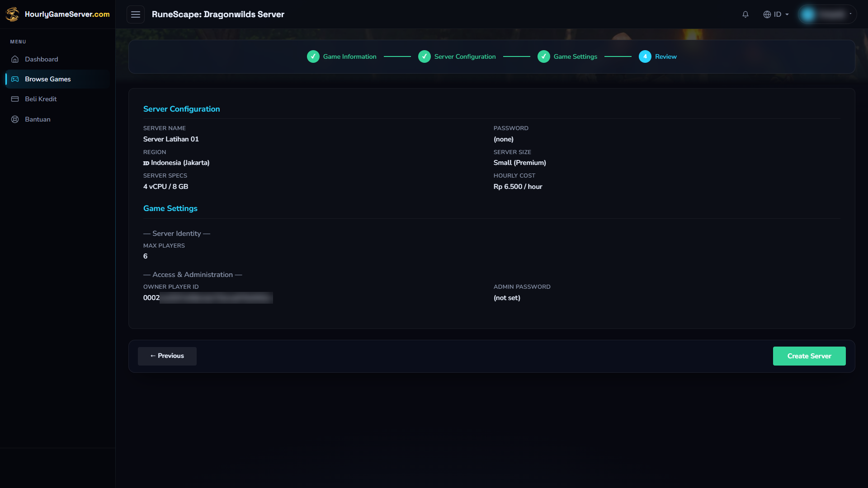Click the page title 'RuneScape: Dragonwilds Server'

(218, 14)
